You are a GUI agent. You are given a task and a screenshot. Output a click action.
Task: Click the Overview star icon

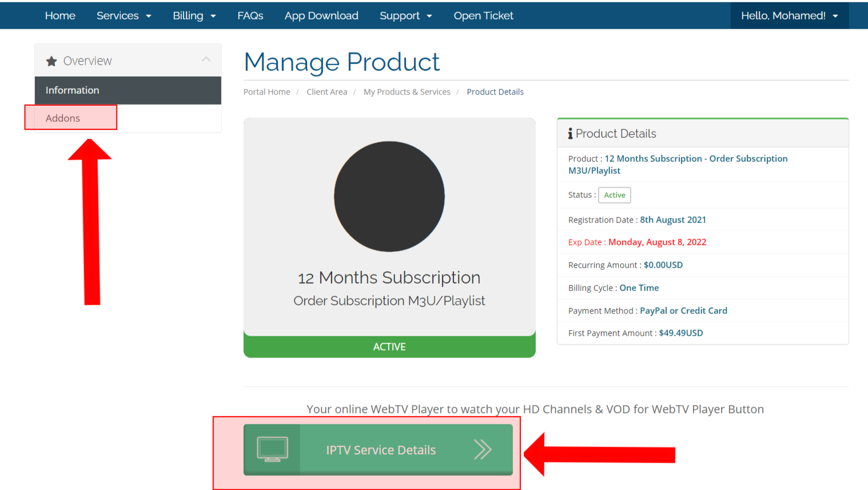[51, 61]
